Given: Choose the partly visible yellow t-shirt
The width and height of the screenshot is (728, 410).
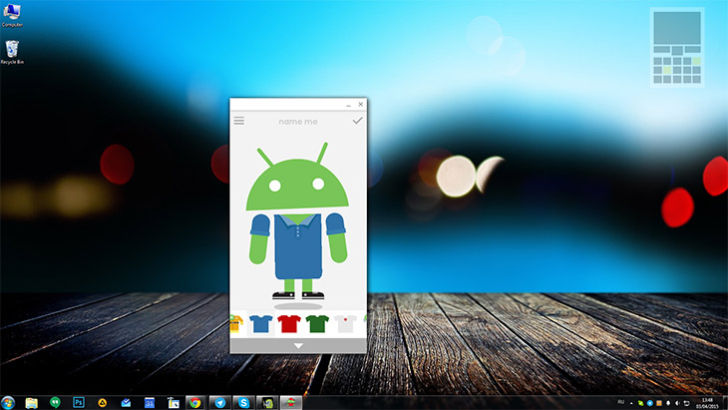Looking at the screenshot, I should click(236, 324).
